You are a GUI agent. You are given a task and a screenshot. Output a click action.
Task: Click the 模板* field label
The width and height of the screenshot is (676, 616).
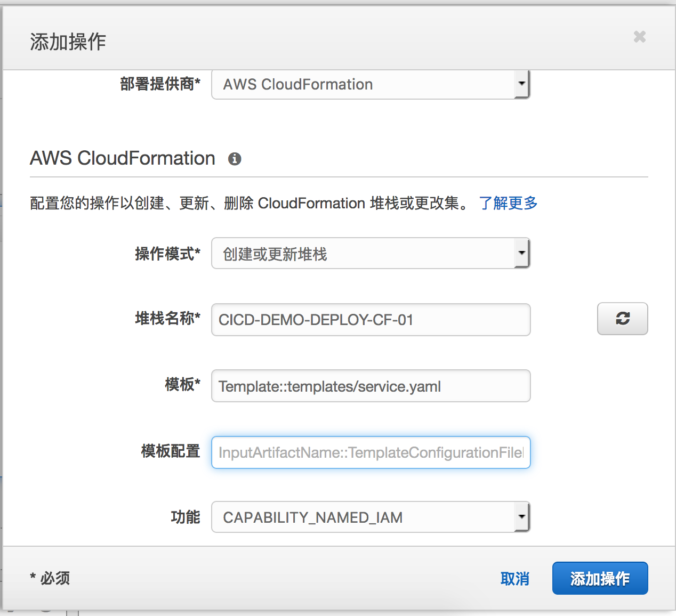click(x=182, y=384)
